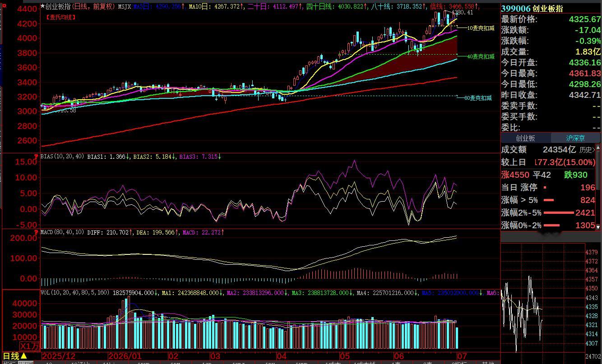The width and height of the screenshot is (602, 364).
Task: Click the 10麦克扣减 marker label
Action: point(481,28)
